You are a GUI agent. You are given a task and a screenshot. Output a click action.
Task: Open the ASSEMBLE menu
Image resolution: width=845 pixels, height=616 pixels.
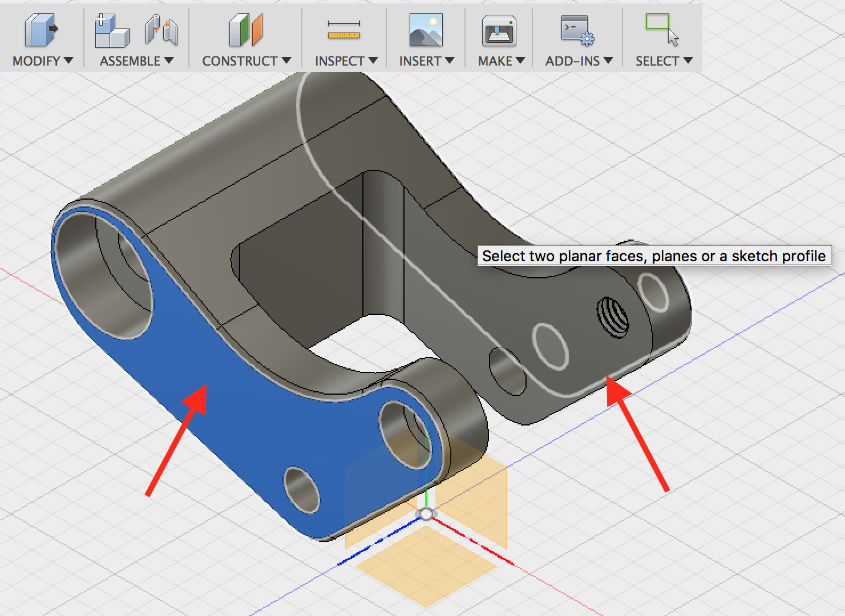[130, 60]
